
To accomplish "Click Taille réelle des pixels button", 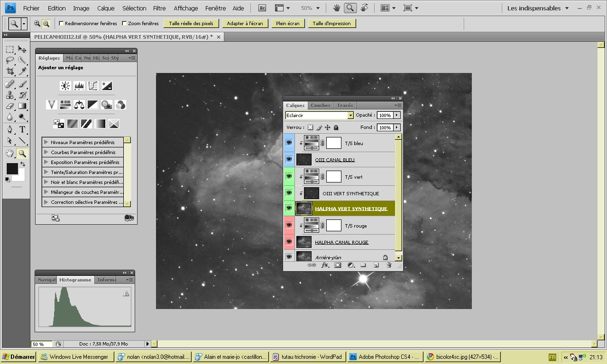I will coord(191,23).
